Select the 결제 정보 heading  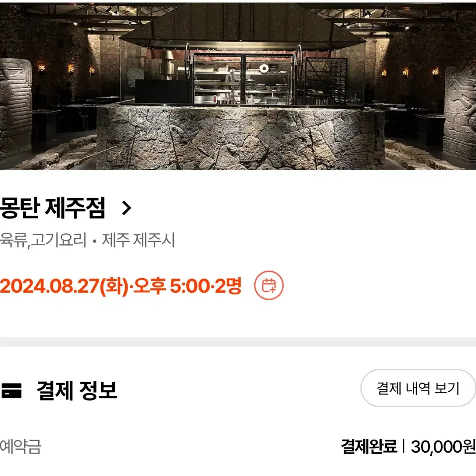click(77, 390)
